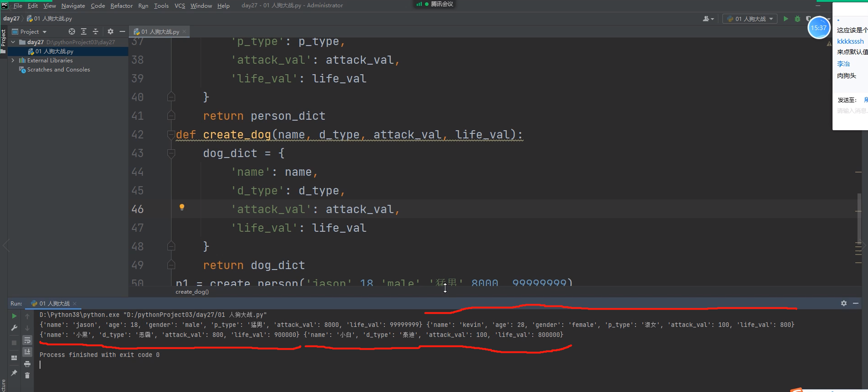Click 'Process finished with exit code 0' text

[x=99, y=355]
